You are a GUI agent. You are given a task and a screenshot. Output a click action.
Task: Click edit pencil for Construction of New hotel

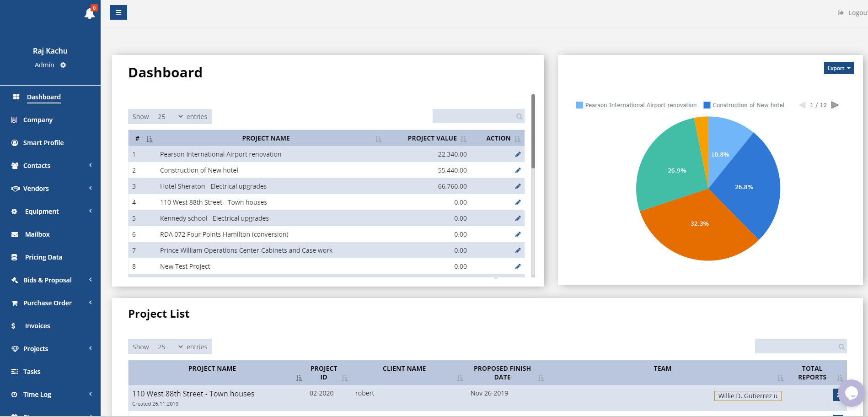518,170
